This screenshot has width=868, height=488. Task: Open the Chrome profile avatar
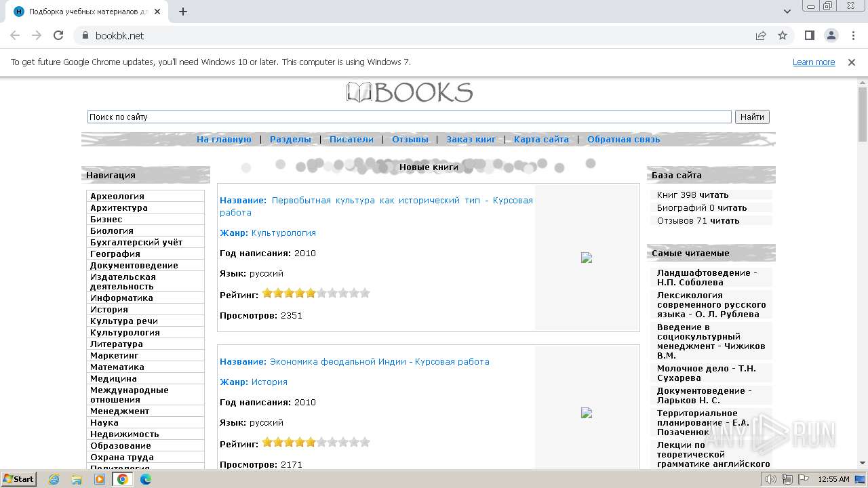tap(831, 35)
